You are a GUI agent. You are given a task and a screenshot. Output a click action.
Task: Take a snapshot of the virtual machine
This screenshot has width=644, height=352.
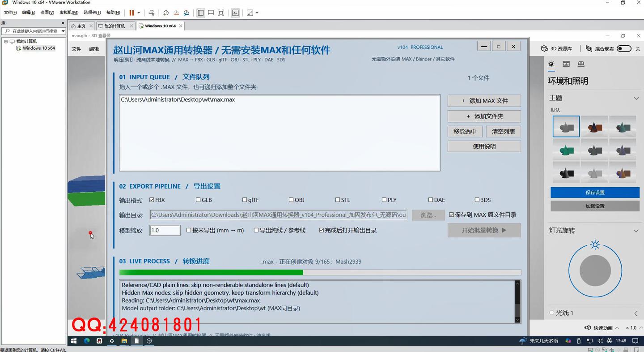[x=166, y=13]
